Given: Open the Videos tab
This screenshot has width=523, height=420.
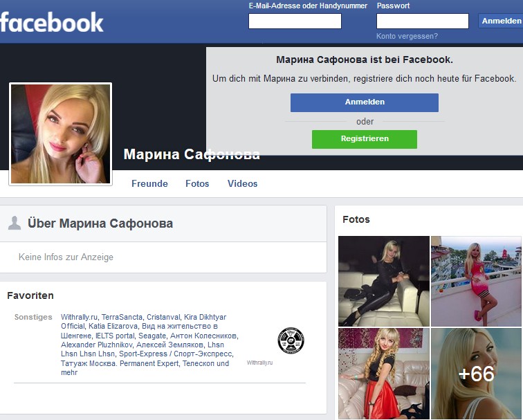Looking at the screenshot, I should pos(243,183).
